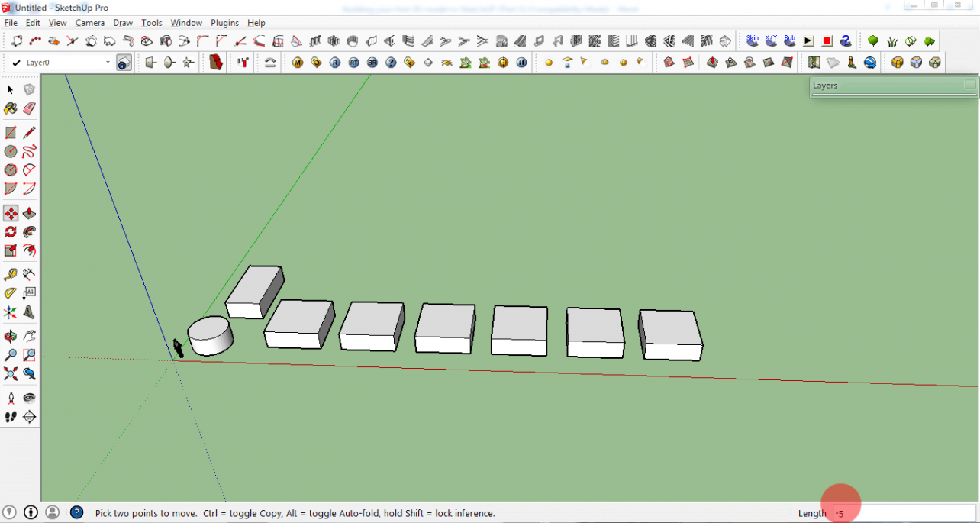Viewport: 980px width, 523px height.
Task: Activate the Push/Pull tool
Action: coord(29,212)
